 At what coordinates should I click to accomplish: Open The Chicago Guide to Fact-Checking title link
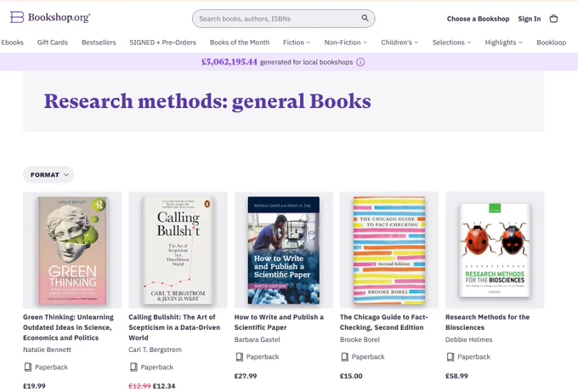383,322
